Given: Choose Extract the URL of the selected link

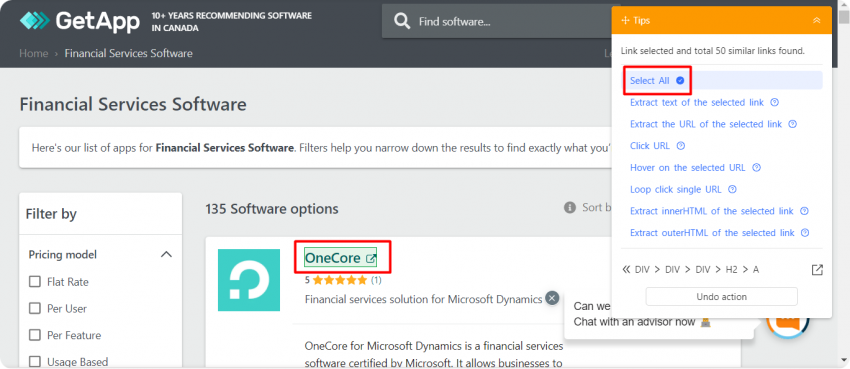Looking at the screenshot, I should [x=706, y=124].
